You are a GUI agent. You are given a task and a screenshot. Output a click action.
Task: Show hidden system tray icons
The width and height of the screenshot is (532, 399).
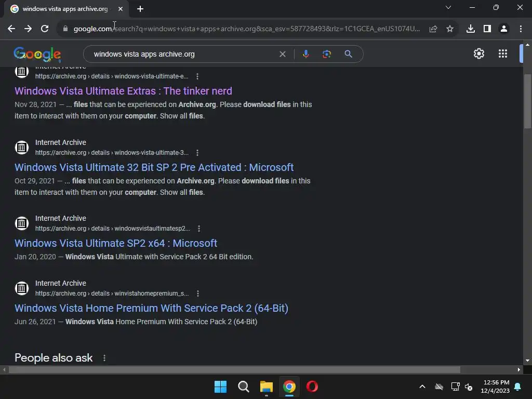coord(422,387)
